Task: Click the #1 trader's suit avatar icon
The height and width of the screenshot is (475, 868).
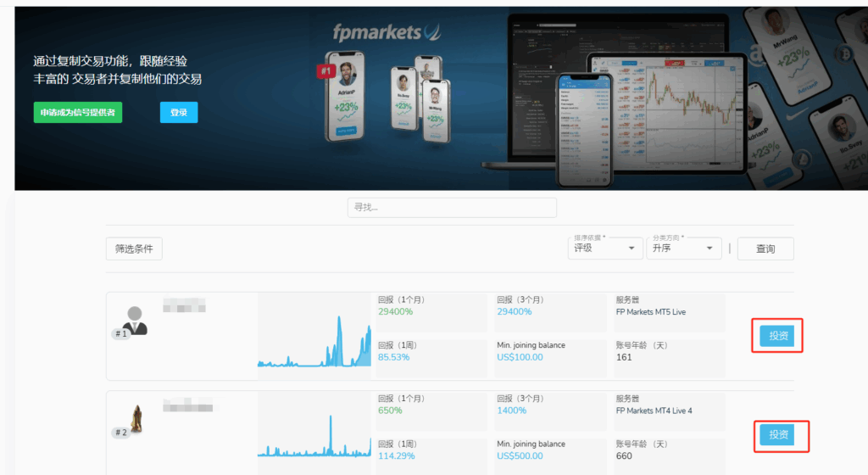Action: point(134,318)
